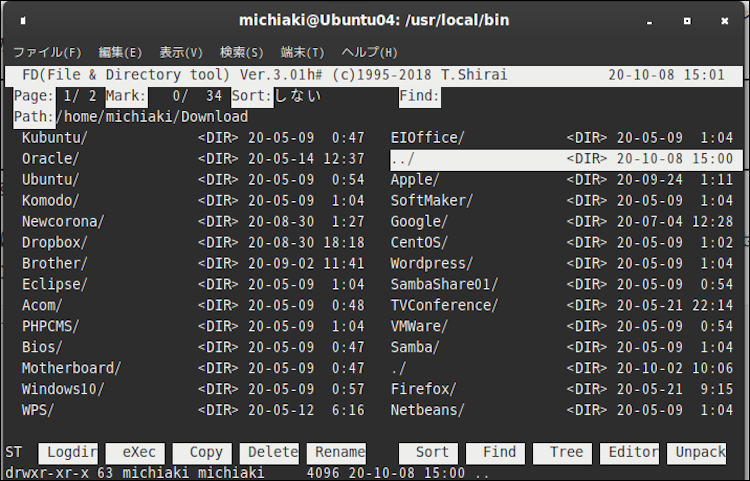Open the 編集(E) menu
This screenshot has width=750, height=481.
[120, 52]
